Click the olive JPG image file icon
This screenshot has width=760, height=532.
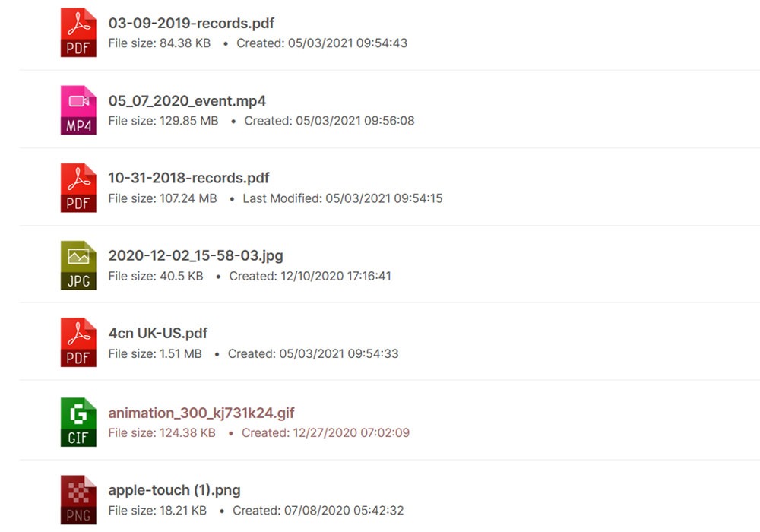coord(78,265)
